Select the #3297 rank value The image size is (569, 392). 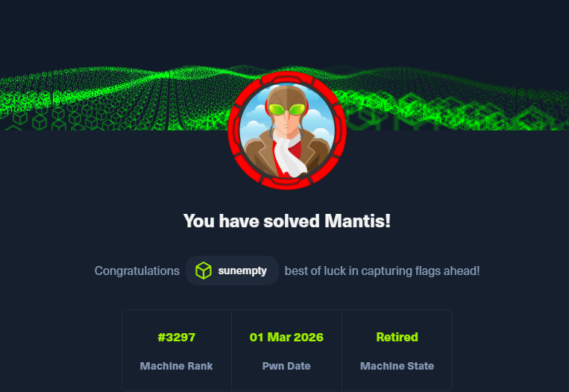177,338
